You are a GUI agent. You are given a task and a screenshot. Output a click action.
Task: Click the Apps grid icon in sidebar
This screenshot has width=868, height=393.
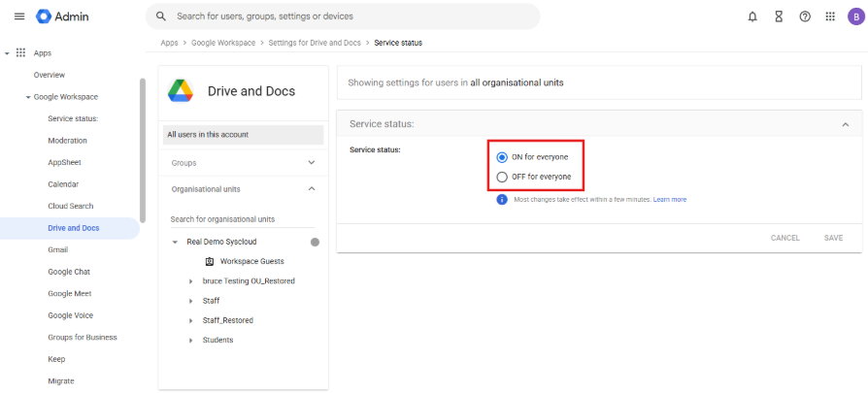click(x=21, y=53)
